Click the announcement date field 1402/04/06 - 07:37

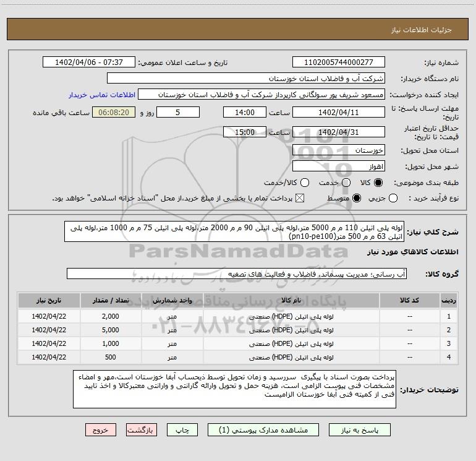89,62
